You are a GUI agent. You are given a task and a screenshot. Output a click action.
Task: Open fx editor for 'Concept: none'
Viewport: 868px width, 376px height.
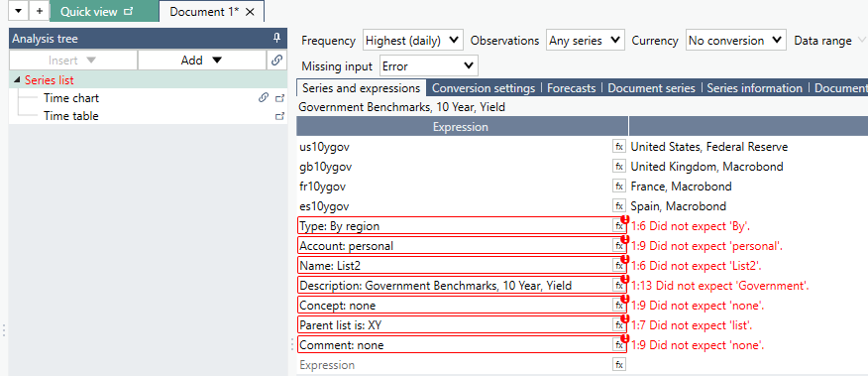click(619, 305)
